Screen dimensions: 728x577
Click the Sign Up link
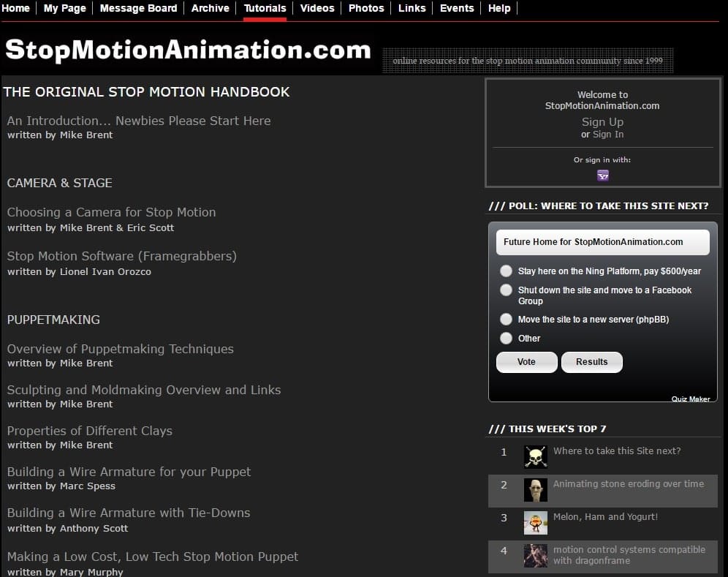click(602, 122)
